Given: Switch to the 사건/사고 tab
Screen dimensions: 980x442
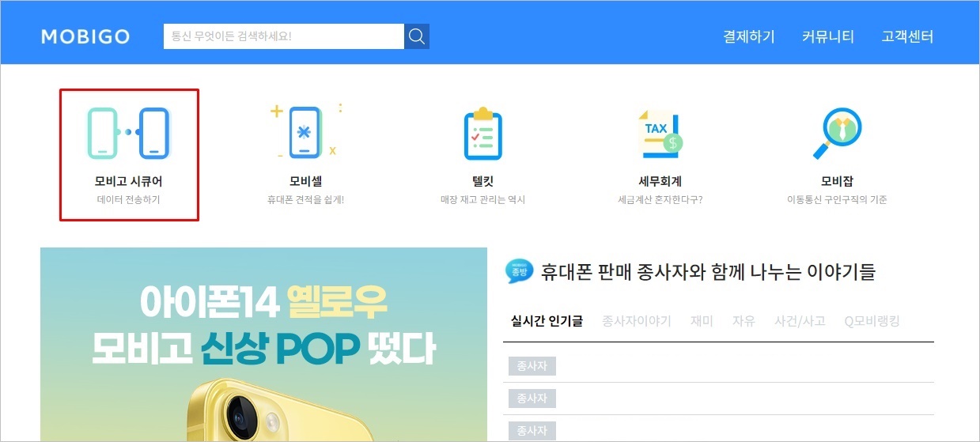Looking at the screenshot, I should pyautogui.click(x=800, y=320).
